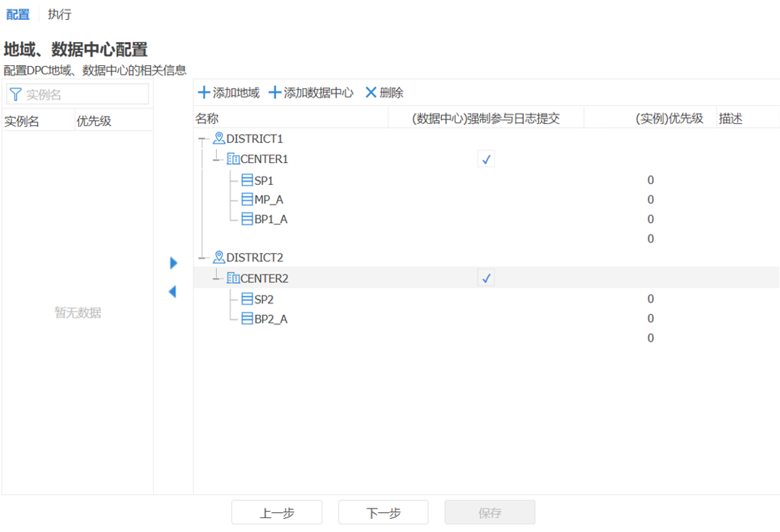The height and width of the screenshot is (532, 780).
Task: Focus the 实例名 filter input field
Action: tap(85, 94)
